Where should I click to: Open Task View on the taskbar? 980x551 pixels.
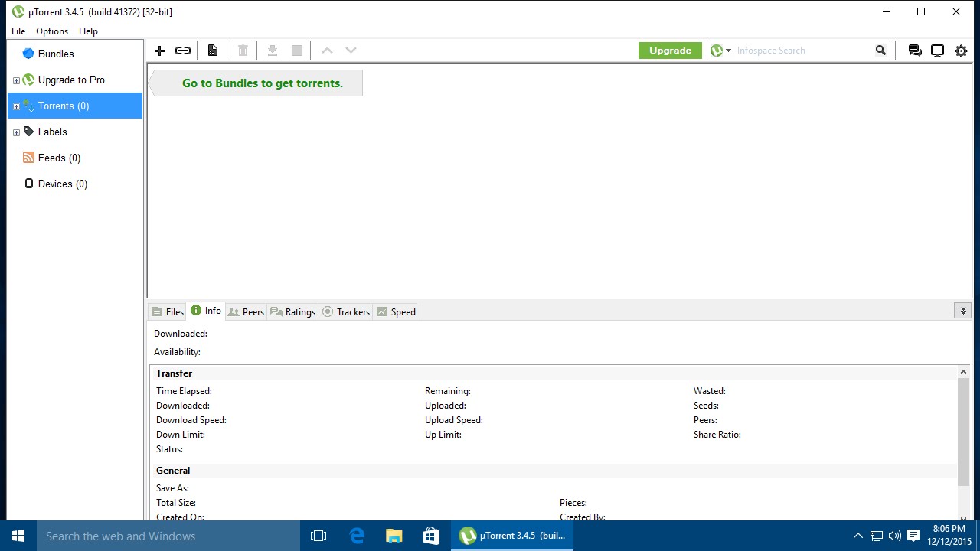[318, 536]
